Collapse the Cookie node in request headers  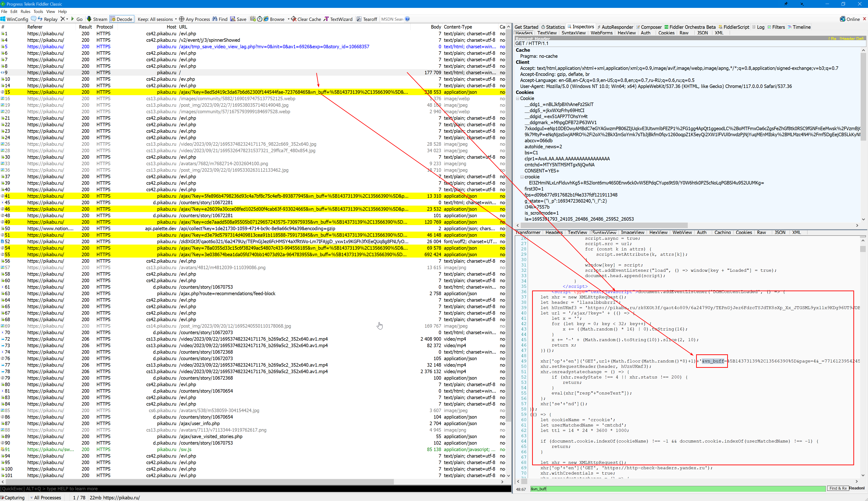click(x=518, y=98)
